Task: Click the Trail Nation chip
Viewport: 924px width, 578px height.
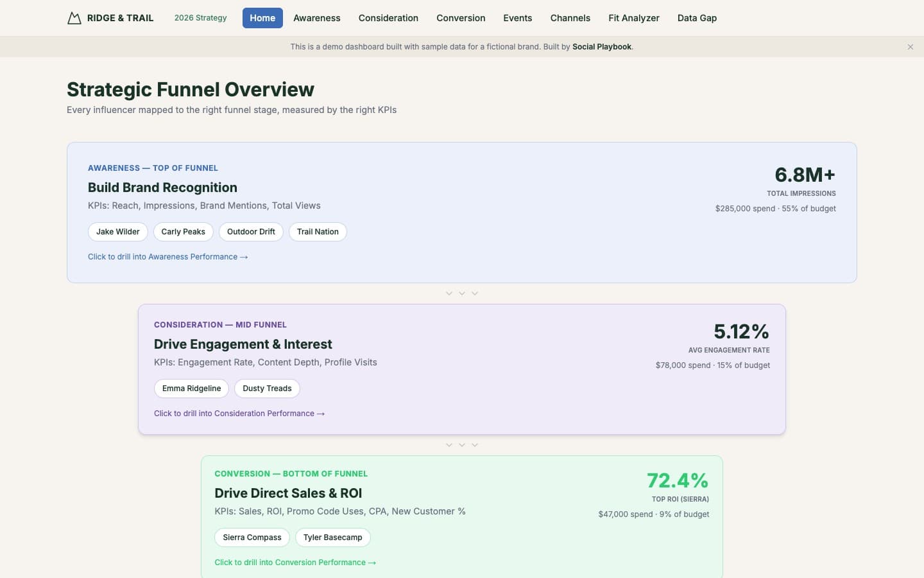Action: (x=318, y=232)
